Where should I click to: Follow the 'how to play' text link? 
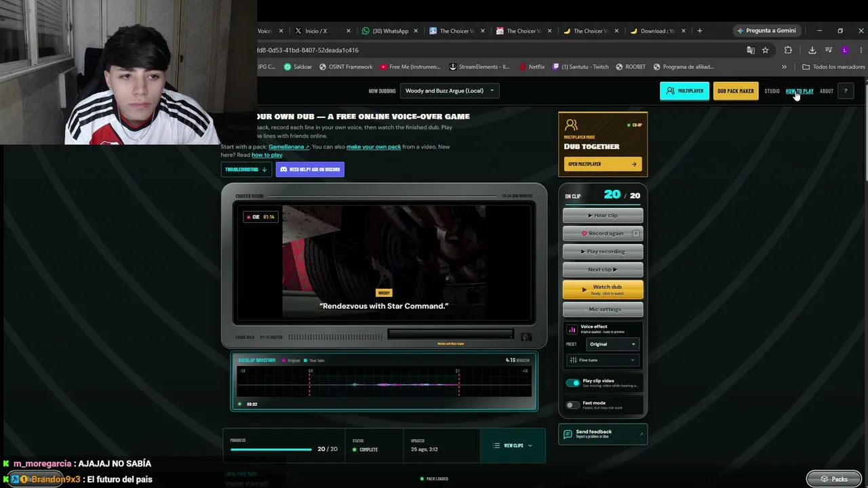267,155
